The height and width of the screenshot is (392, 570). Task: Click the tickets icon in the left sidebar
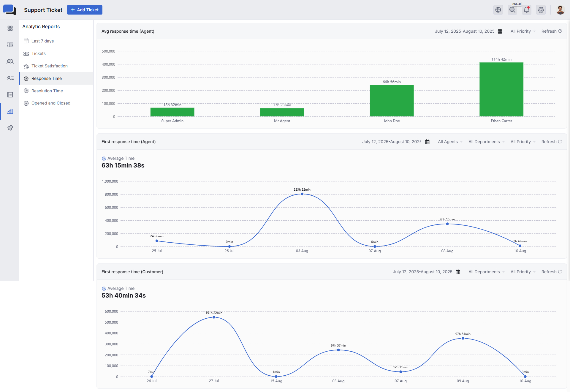(x=10, y=45)
